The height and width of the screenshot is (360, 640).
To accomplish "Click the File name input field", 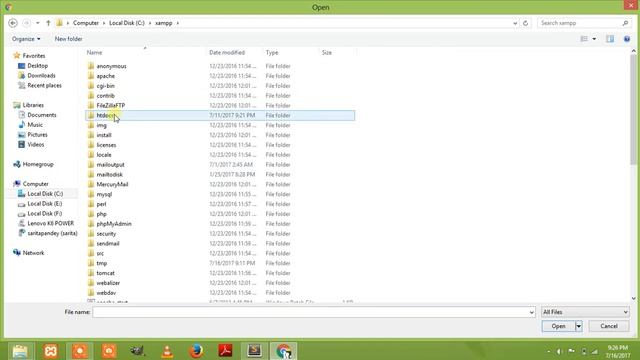I will pyautogui.click(x=310, y=312).
